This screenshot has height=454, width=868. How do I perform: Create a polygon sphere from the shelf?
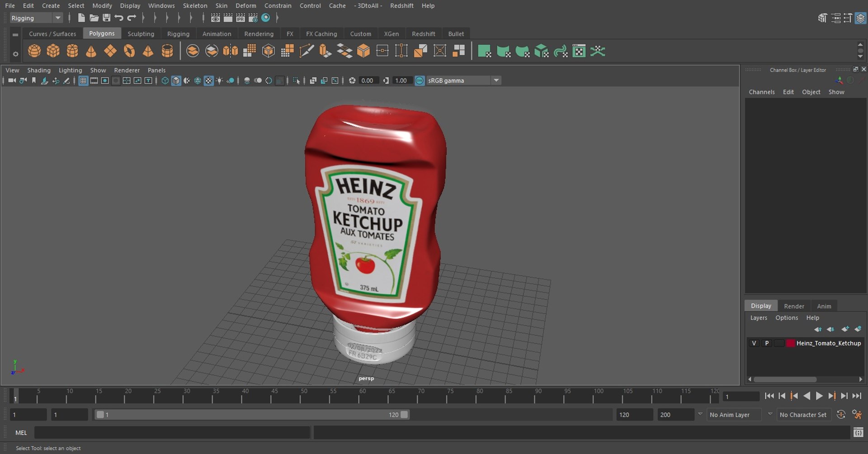pos(34,51)
